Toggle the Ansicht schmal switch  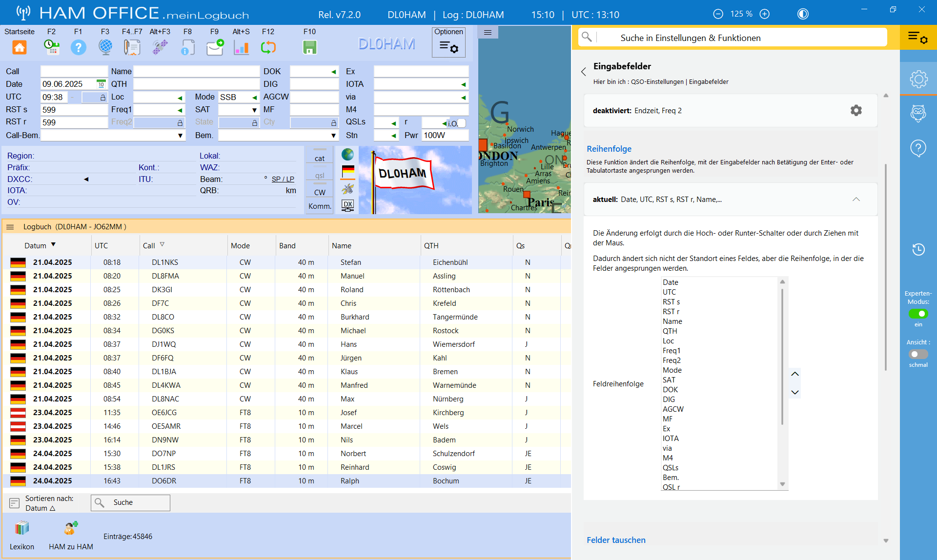point(918,354)
